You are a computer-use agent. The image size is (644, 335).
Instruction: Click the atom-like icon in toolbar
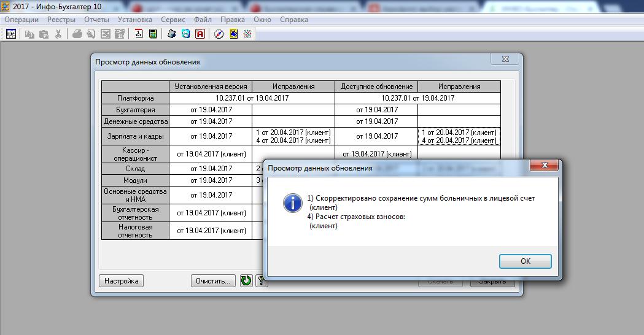(x=247, y=34)
